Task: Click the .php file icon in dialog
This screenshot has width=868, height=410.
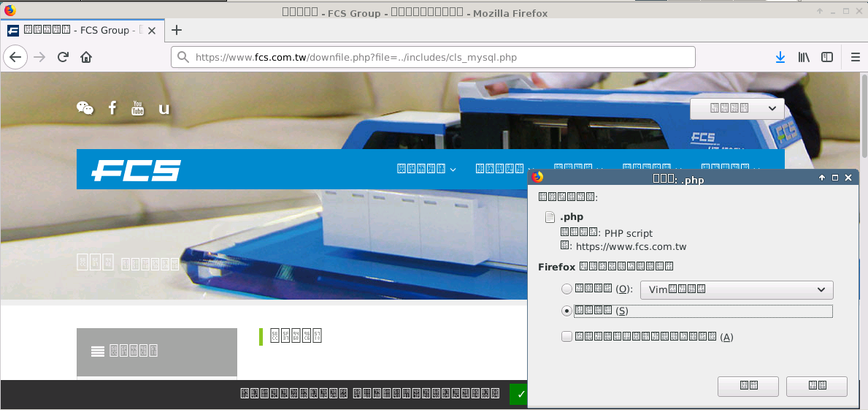Action: 550,217
